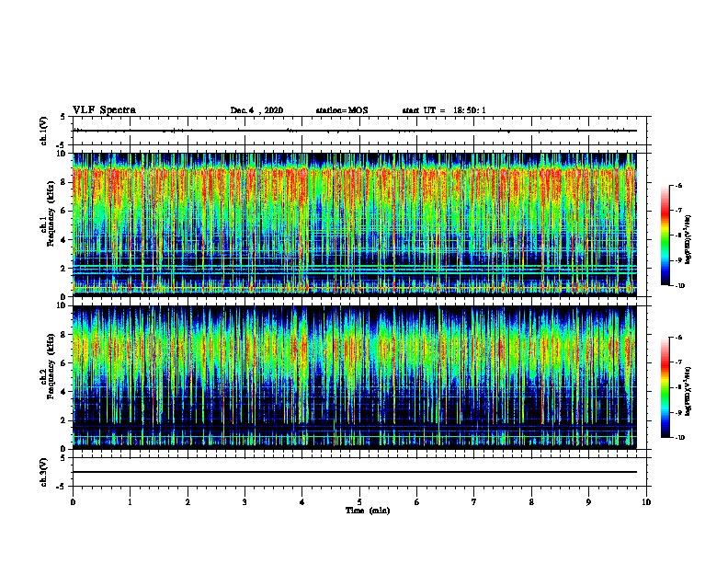Click the "Time (min)" x-axis label
728x563 pixels.
(x=368, y=511)
